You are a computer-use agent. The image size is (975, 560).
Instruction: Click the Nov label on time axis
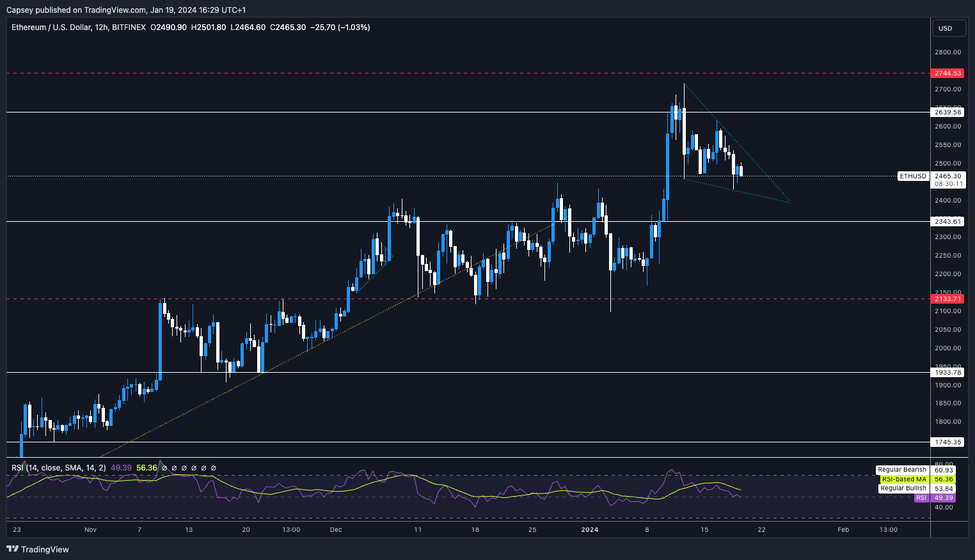tap(90, 529)
